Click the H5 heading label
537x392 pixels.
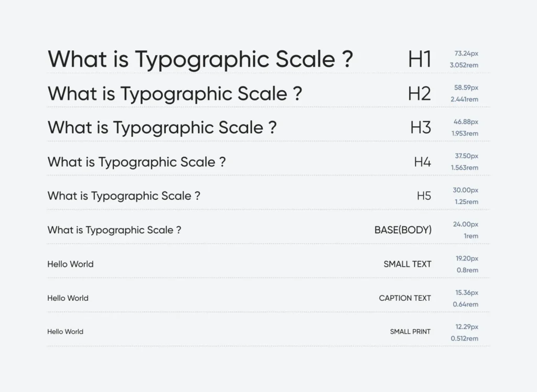[424, 195]
